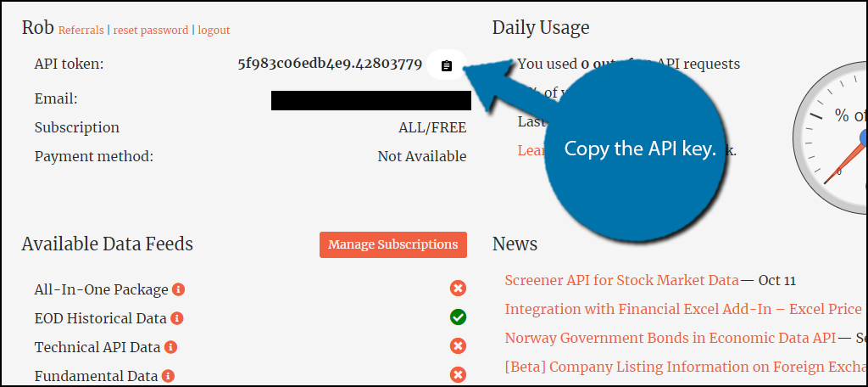
Task: Open info icon beside EOD Historical Data
Action: [177, 318]
